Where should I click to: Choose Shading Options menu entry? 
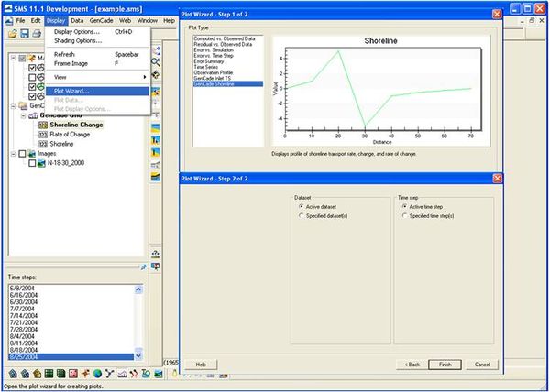pyautogui.click(x=98, y=40)
